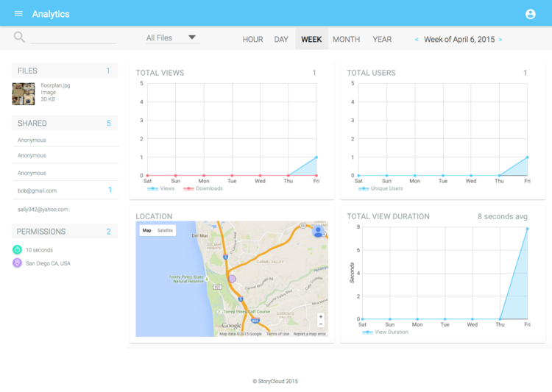Click the Friday data point in Total Views
This screenshot has height=392, width=552.
pos(316,157)
